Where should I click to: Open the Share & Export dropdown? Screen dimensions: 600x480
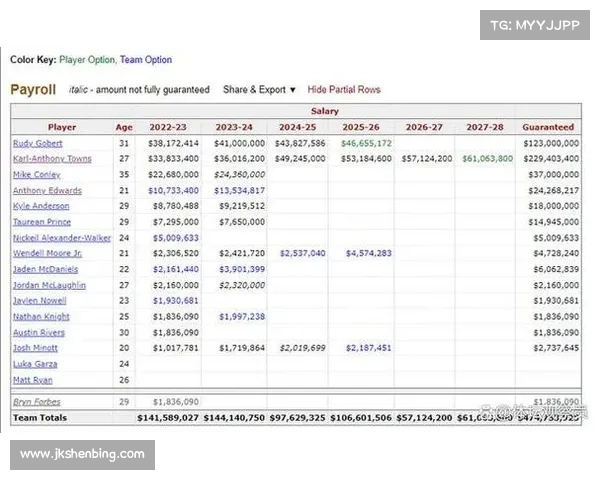[259, 90]
